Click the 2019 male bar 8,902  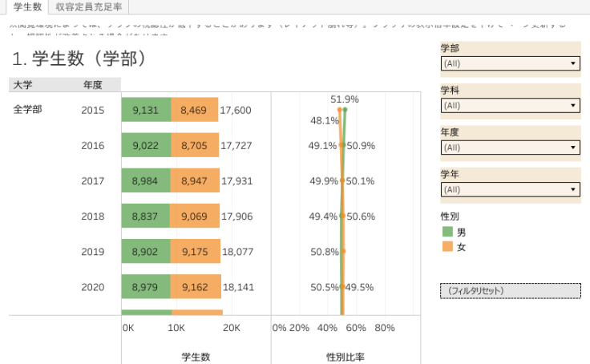(145, 252)
